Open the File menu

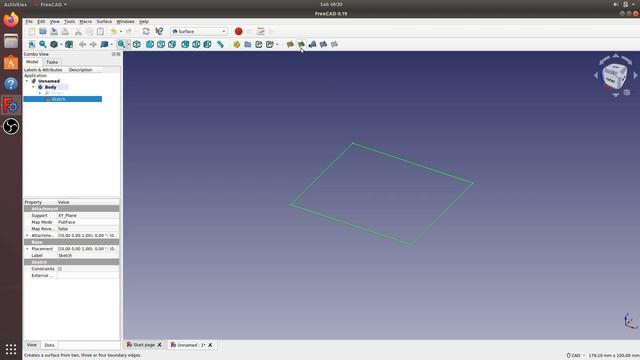[x=29, y=22]
